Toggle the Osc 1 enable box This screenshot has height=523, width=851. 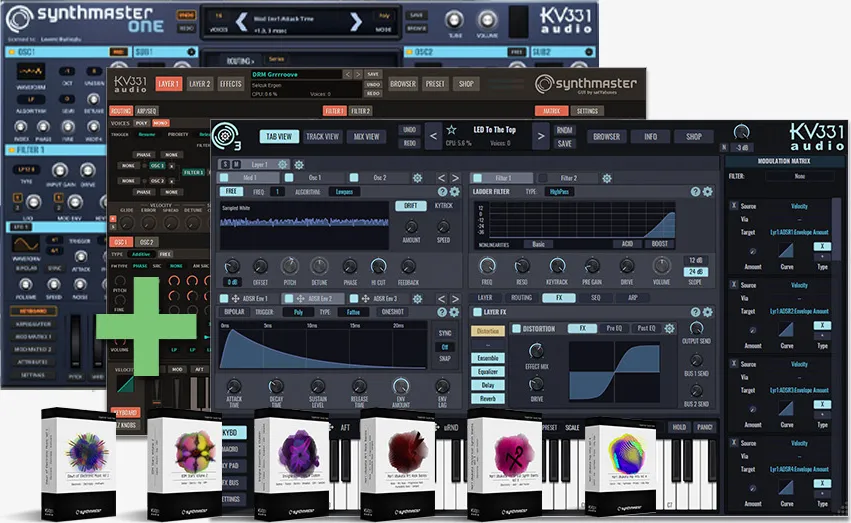point(289,178)
